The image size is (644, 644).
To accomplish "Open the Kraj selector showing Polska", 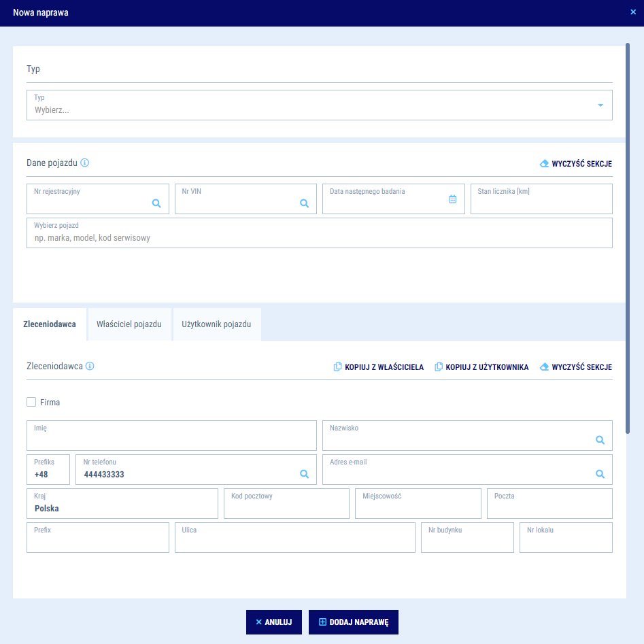I will pyautogui.click(x=122, y=504).
